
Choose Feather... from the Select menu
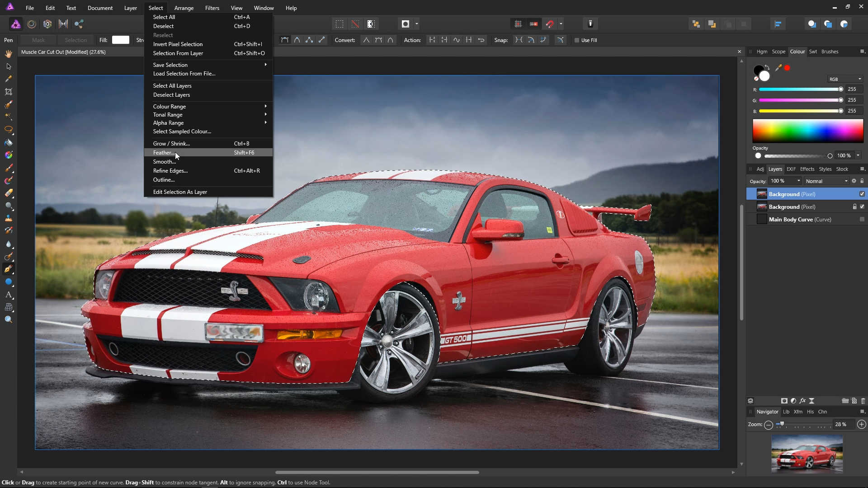[163, 153]
